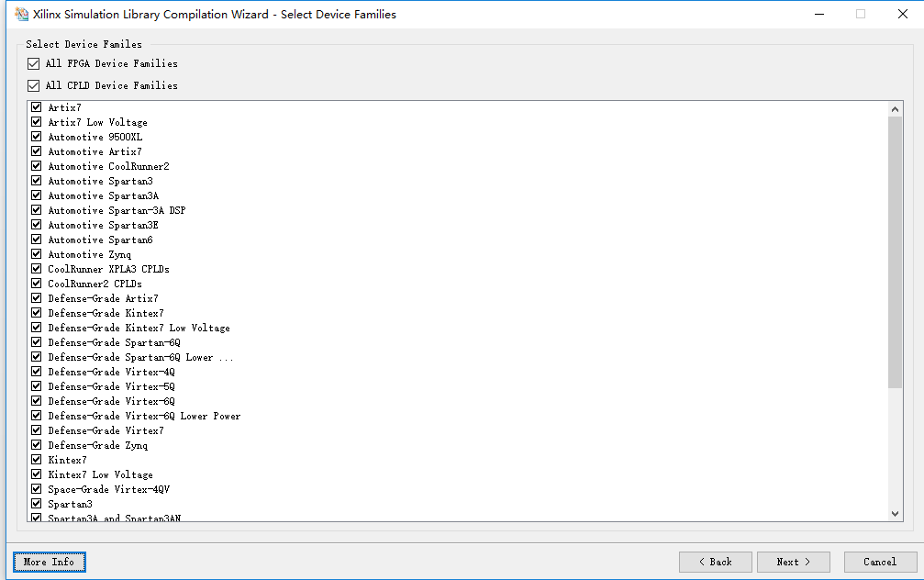Toggle Automotive Zynq checkbox
The width and height of the screenshot is (924, 580).
coord(37,254)
